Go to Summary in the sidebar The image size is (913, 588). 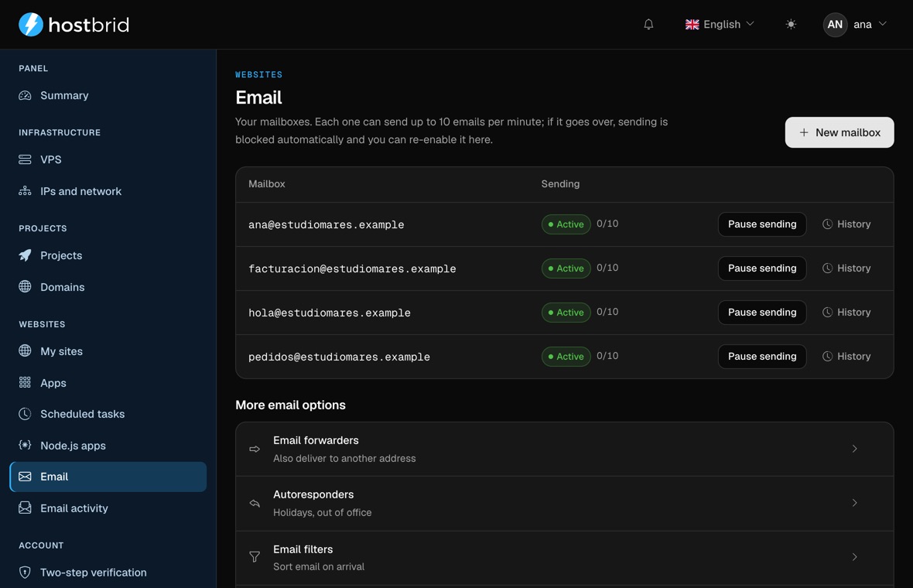108,95
